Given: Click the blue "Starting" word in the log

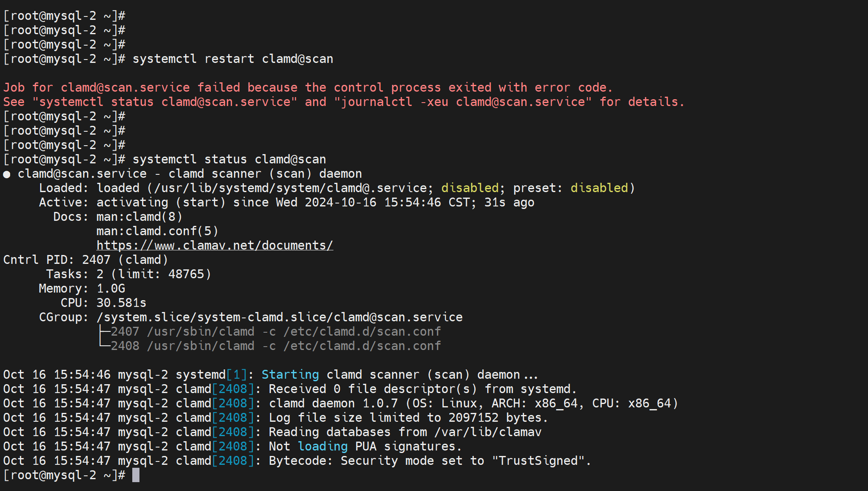Looking at the screenshot, I should [x=290, y=374].
